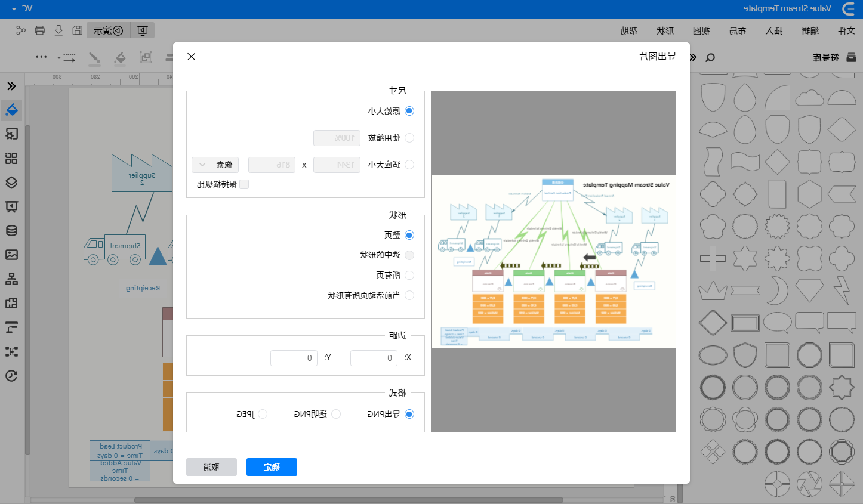Click the search icon in symbol library

tap(710, 57)
